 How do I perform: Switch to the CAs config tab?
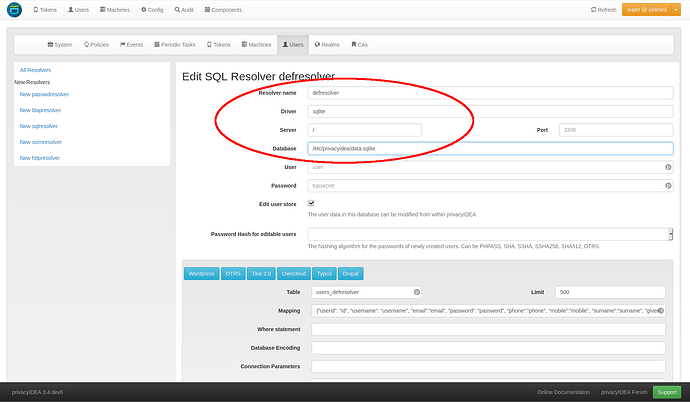click(360, 45)
